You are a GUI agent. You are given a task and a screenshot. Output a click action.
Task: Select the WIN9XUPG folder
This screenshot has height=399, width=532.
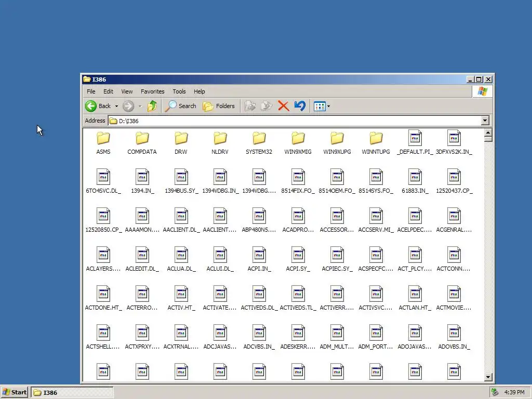pos(337,143)
